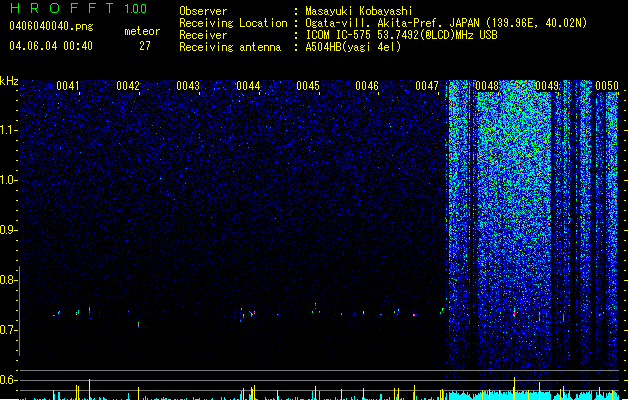
Task: Click the version number 1.0.0
Action: tap(135, 8)
